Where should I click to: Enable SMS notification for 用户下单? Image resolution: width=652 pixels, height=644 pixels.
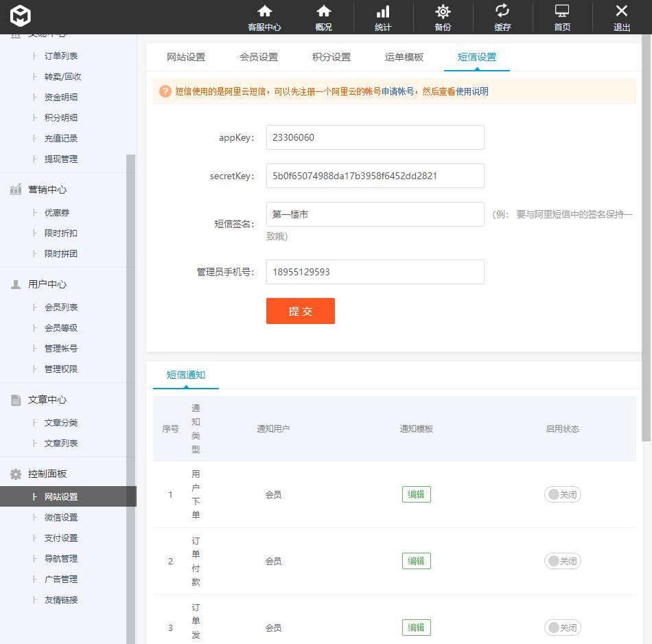(x=562, y=494)
